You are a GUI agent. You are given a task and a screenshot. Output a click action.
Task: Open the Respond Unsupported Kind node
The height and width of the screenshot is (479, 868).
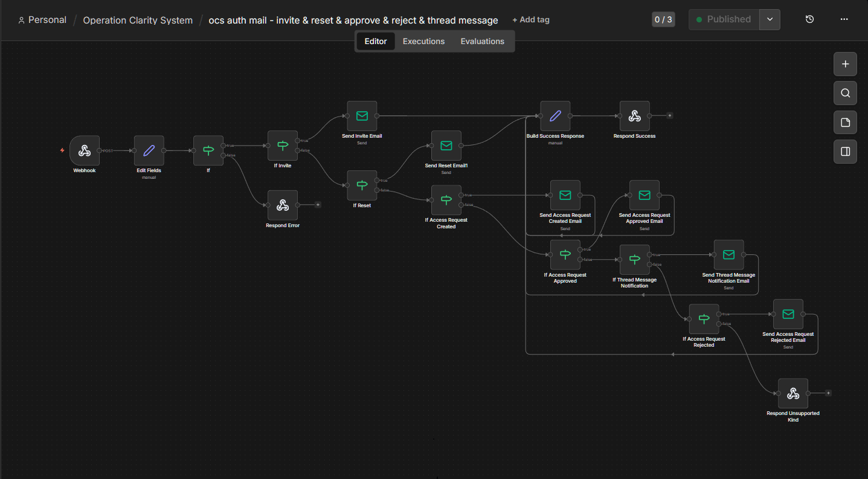tap(793, 393)
